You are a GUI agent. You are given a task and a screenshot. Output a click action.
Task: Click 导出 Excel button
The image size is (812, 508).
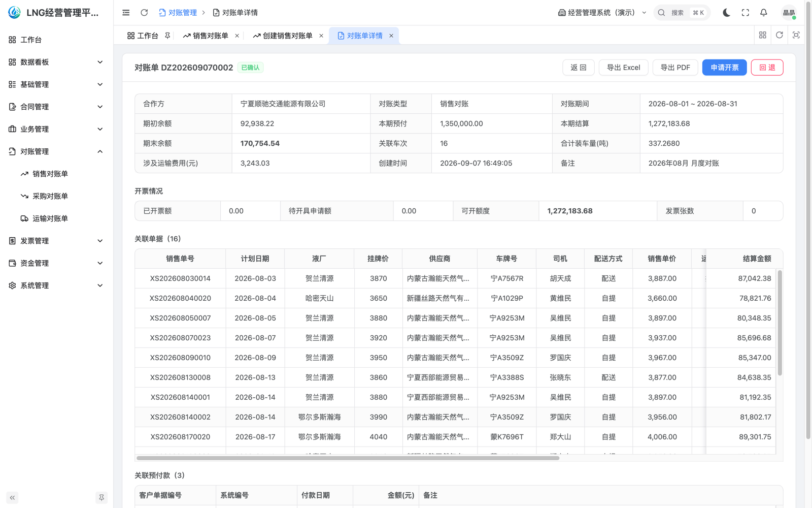coord(623,68)
